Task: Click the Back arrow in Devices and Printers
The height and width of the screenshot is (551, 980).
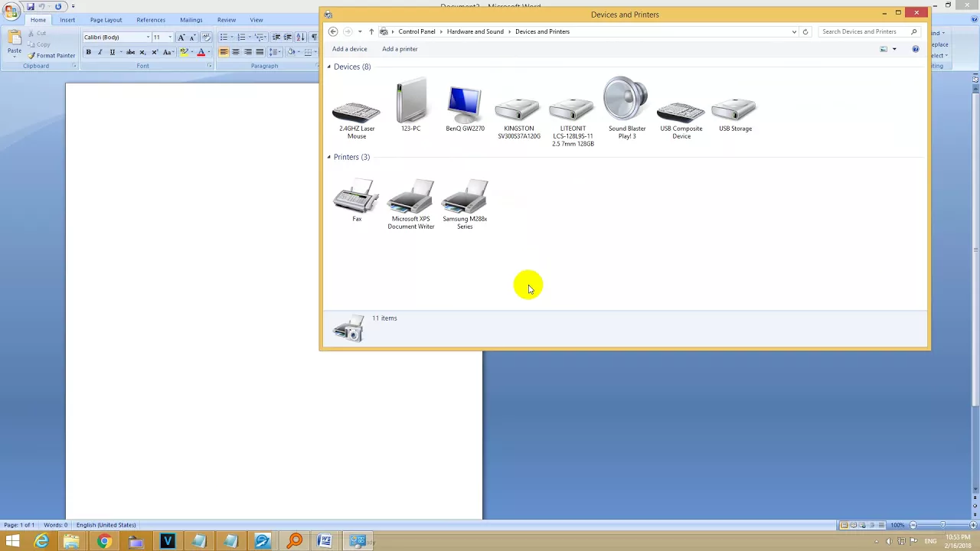Action: (x=333, y=31)
